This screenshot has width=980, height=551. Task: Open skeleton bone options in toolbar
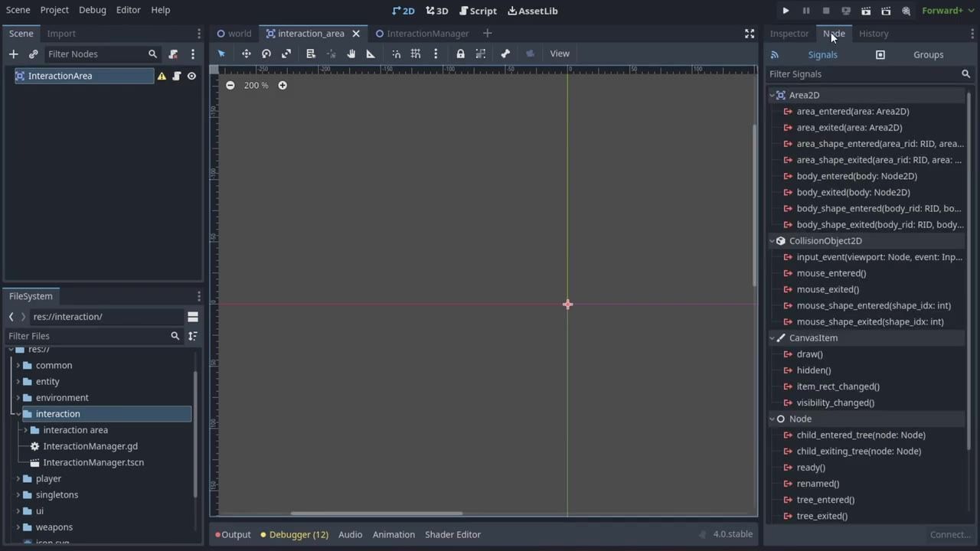(505, 54)
